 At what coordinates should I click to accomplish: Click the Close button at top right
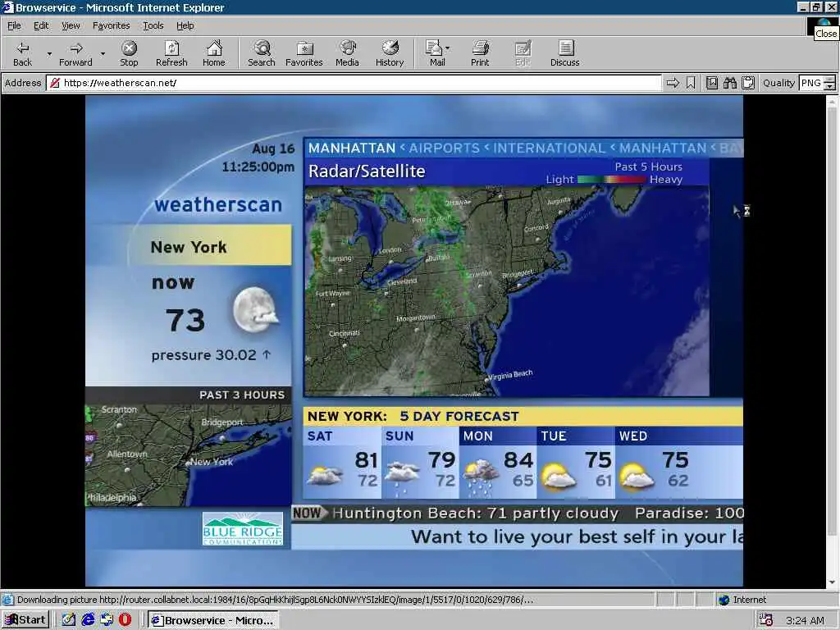coord(831,7)
